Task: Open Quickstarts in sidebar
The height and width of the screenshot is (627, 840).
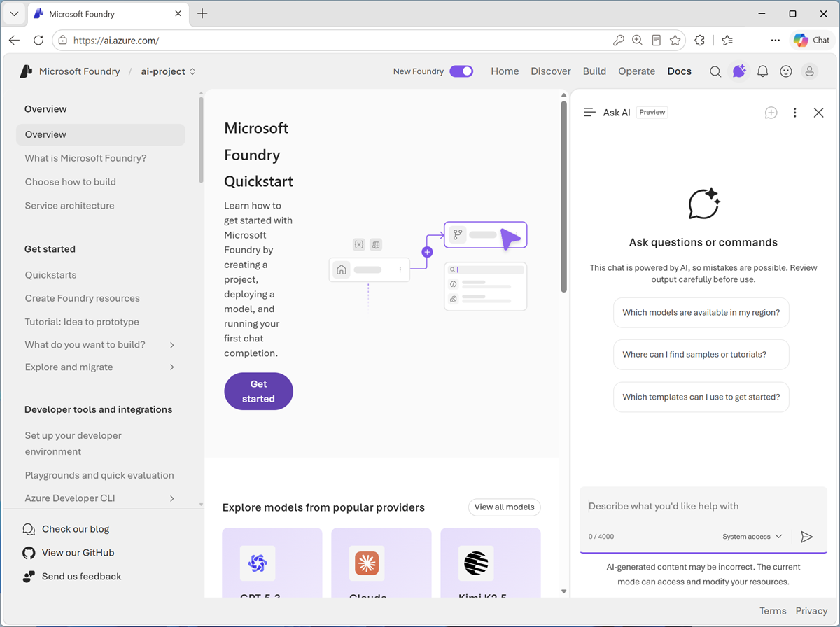Action: point(50,275)
